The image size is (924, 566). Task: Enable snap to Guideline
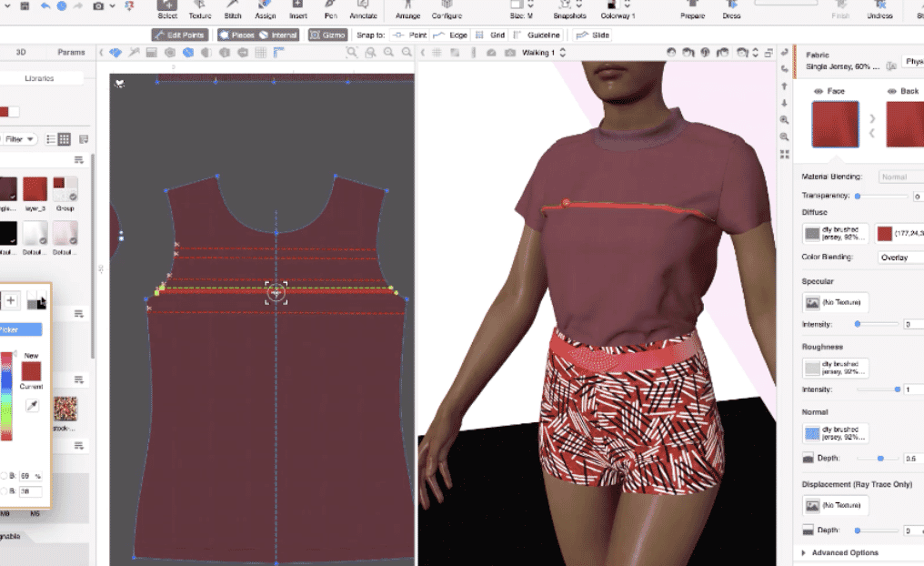click(537, 35)
